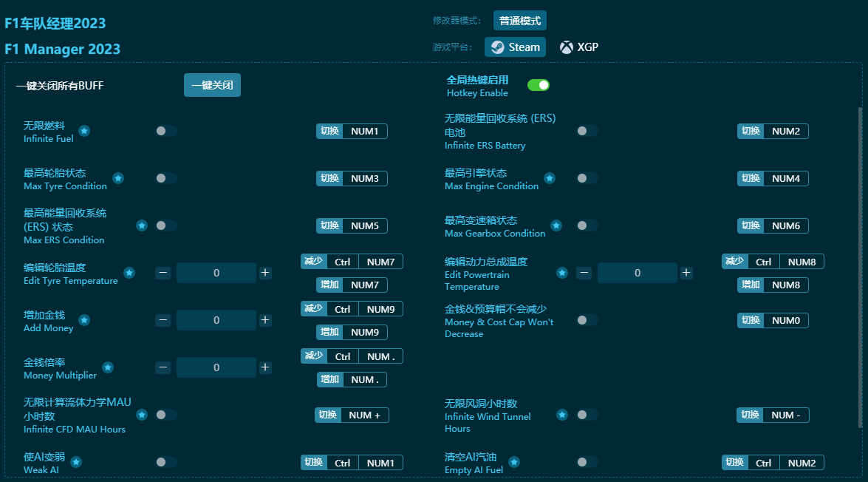Enable the Infinite Fuel toggle
This screenshot has height=482, width=868.
(x=165, y=131)
